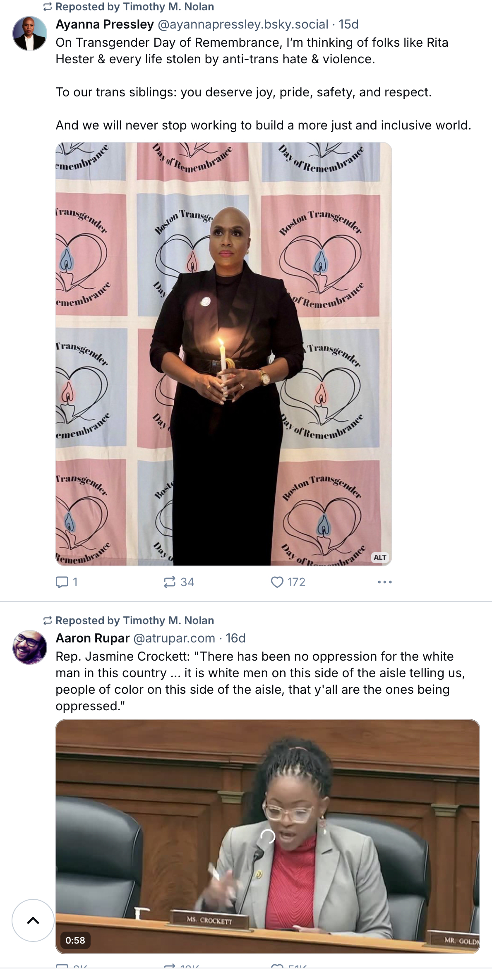Open three-dots menu on Pressley post
This screenshot has height=980, width=492.
pyautogui.click(x=384, y=582)
